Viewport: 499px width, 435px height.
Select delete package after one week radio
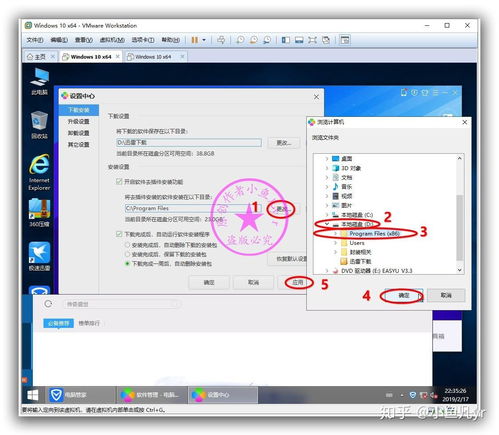pos(127,263)
